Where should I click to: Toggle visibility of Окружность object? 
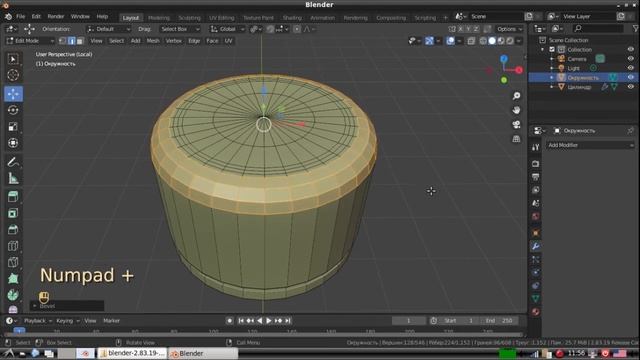point(631,78)
